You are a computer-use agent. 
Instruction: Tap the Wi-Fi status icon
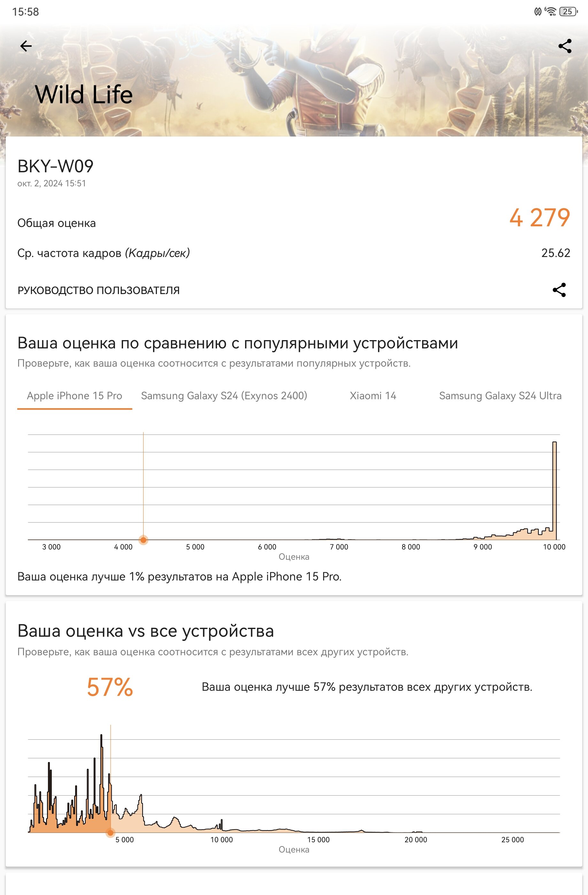(550, 11)
